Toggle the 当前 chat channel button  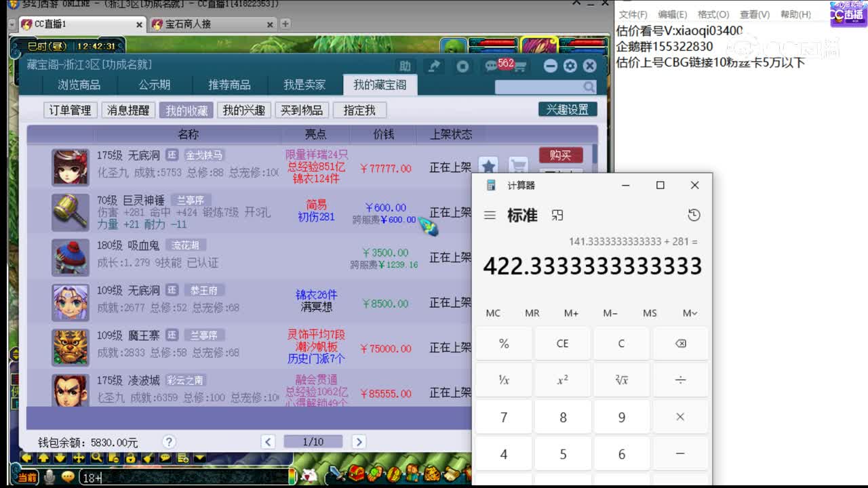click(x=27, y=476)
